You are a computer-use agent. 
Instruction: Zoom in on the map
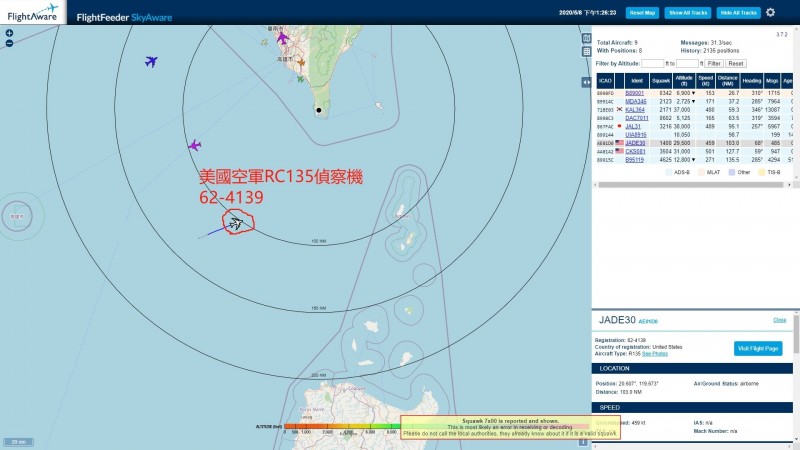pos(9,33)
